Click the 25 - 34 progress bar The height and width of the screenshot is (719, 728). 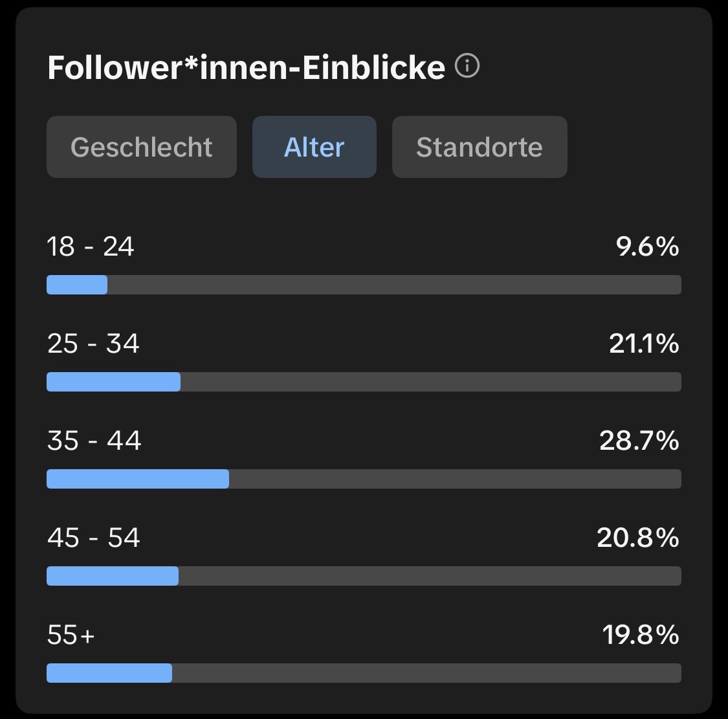click(x=364, y=382)
